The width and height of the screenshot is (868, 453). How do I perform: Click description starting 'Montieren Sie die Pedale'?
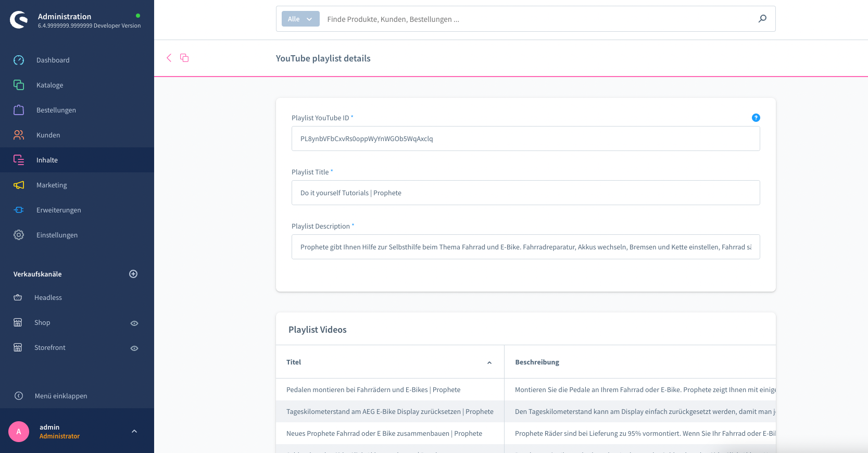[x=645, y=389]
